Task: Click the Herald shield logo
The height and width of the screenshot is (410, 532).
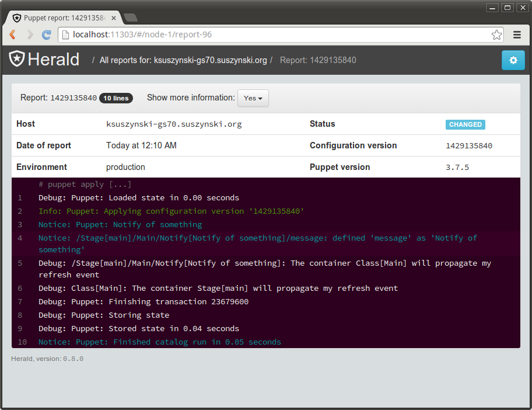Action: (16, 59)
